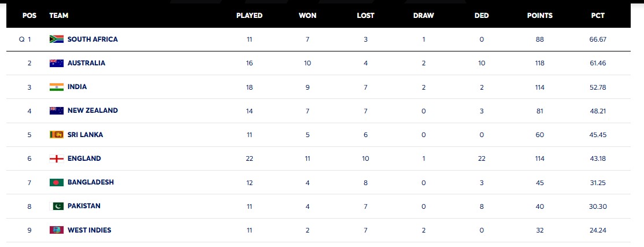Screen dimensions: 644x247
Task: Select the WEST INDIES team name
Action: [89, 230]
